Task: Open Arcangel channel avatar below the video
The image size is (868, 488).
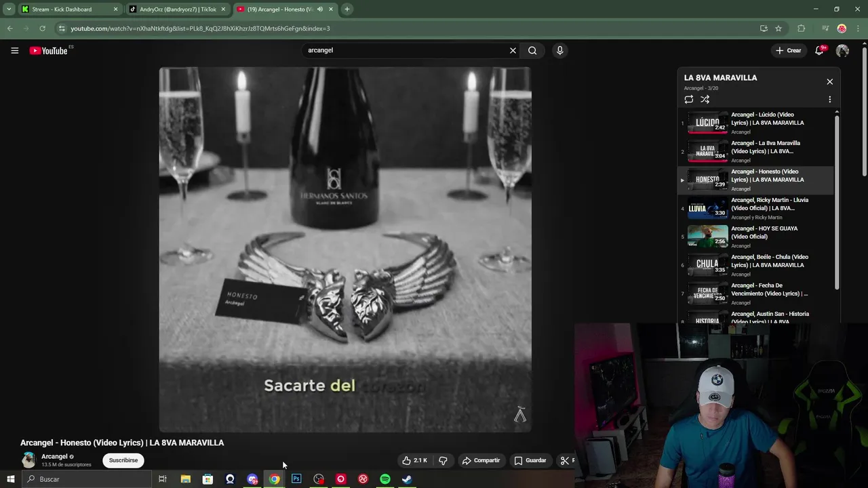Action: pyautogui.click(x=28, y=460)
